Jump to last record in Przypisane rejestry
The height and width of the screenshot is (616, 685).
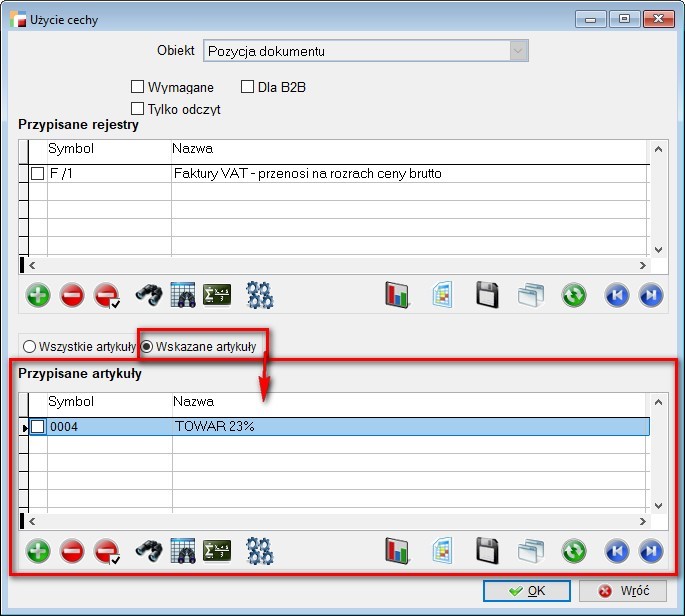[651, 295]
